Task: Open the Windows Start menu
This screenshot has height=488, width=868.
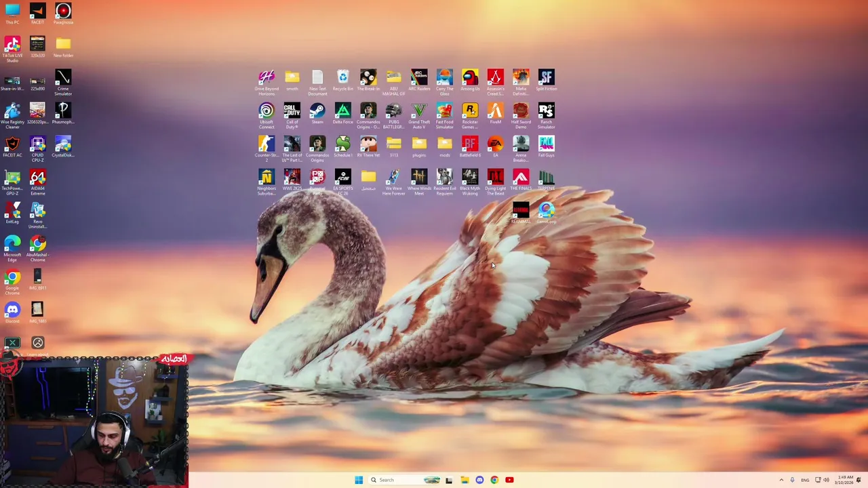Action: pos(359,480)
